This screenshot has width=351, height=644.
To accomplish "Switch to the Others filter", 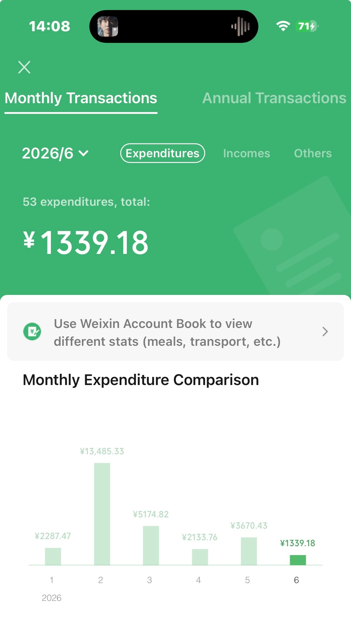I will pos(313,153).
